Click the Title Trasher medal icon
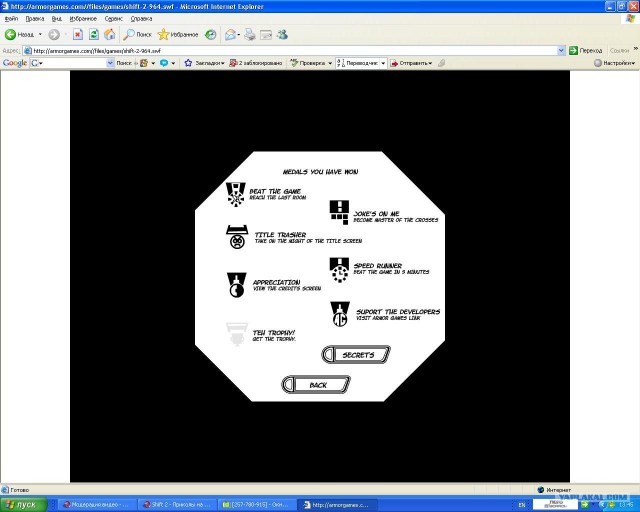The height and width of the screenshot is (512, 640). coord(237,237)
